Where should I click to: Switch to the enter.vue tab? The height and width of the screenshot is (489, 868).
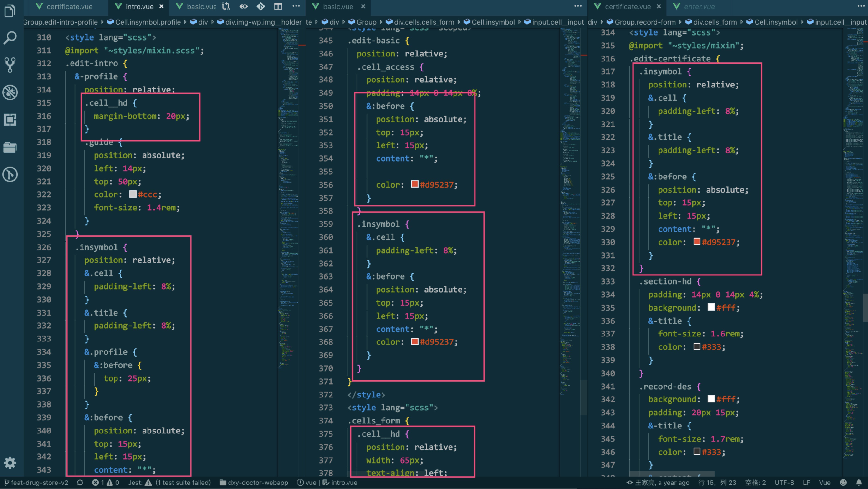pyautogui.click(x=699, y=7)
